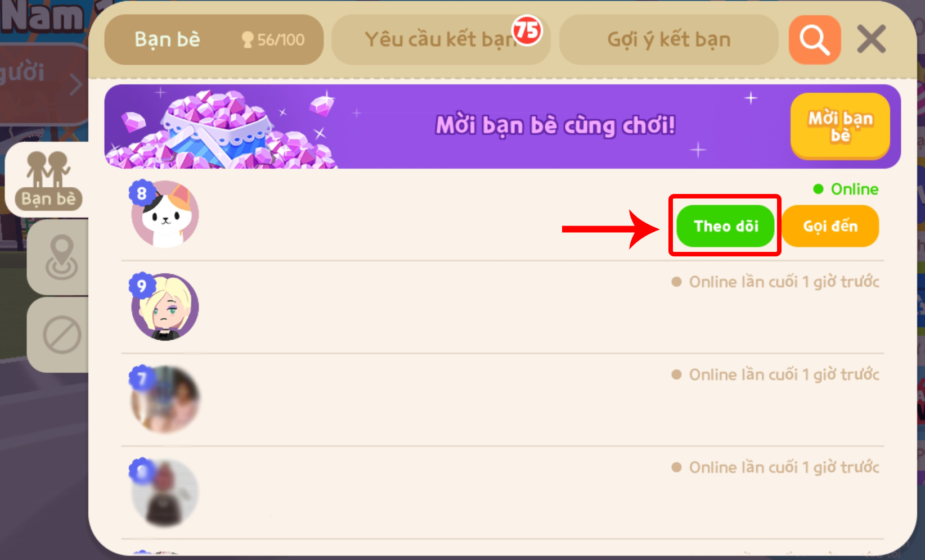
Task: Open the blonde girl avatar profile
Action: pyautogui.click(x=165, y=307)
